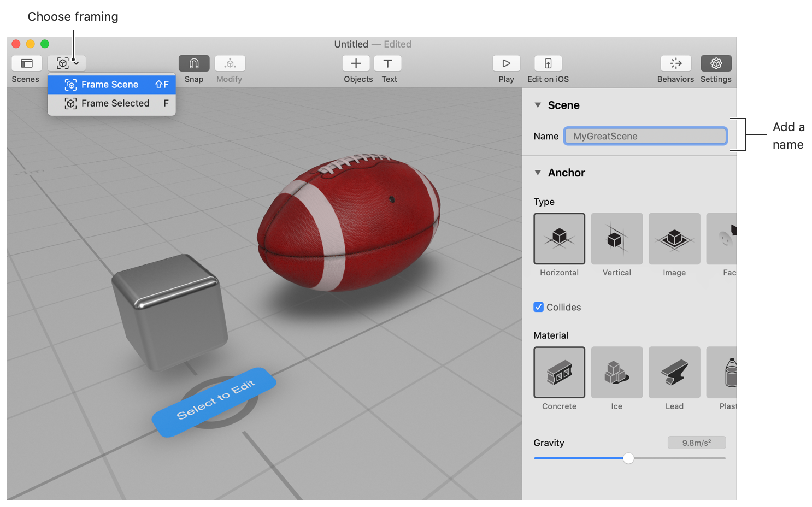Select Horizontal anchor type
812x507 pixels.
pos(560,239)
